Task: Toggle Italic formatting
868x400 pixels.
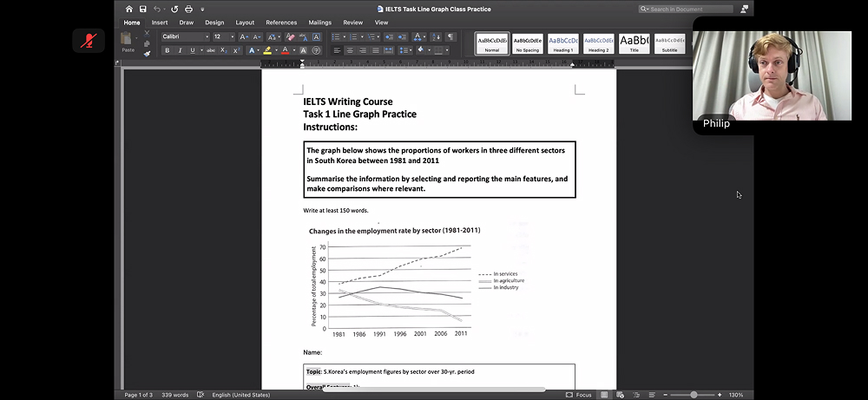Action: 180,50
